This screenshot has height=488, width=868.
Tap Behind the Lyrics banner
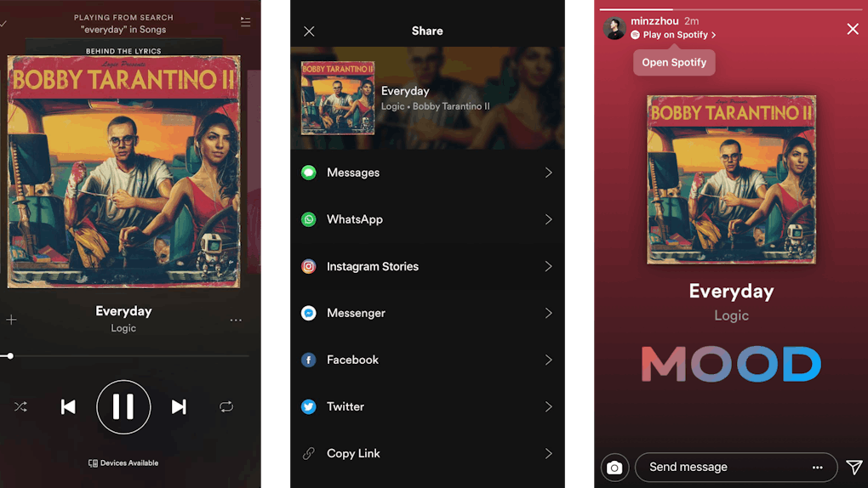coord(123,51)
